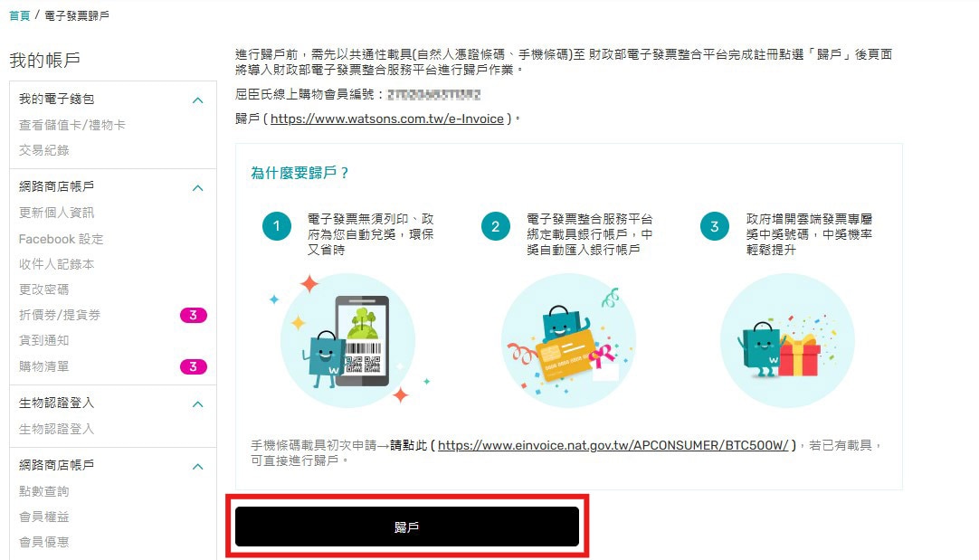This screenshot has height=560, width=979.
Task: Go to 首頁 in the breadcrumb
Action: (x=19, y=15)
